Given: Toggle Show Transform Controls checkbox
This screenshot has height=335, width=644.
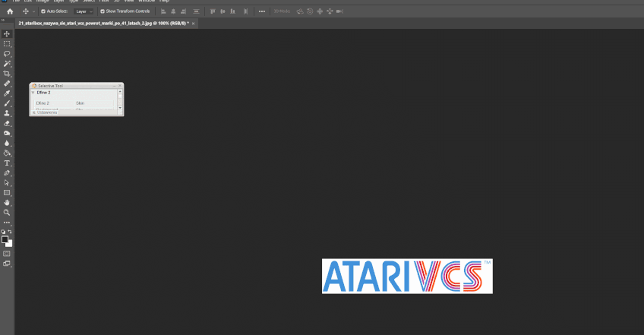Looking at the screenshot, I should (103, 11).
